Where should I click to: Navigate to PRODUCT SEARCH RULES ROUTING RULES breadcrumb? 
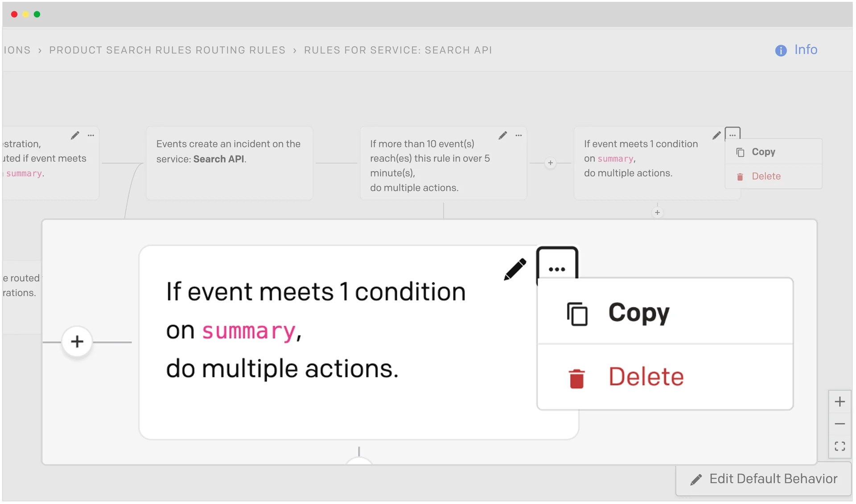point(167,50)
